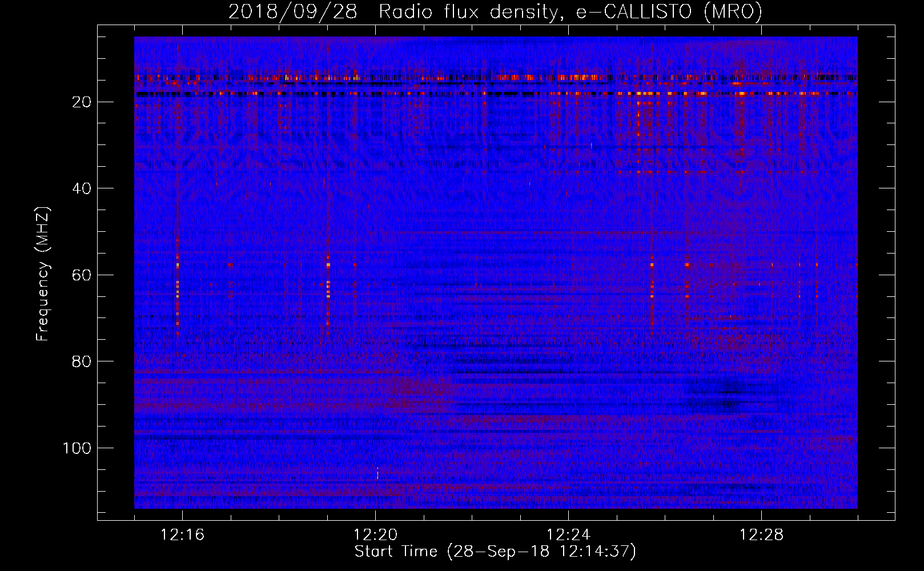
Task: Click the 12:28 time tick label
Action: point(761,535)
